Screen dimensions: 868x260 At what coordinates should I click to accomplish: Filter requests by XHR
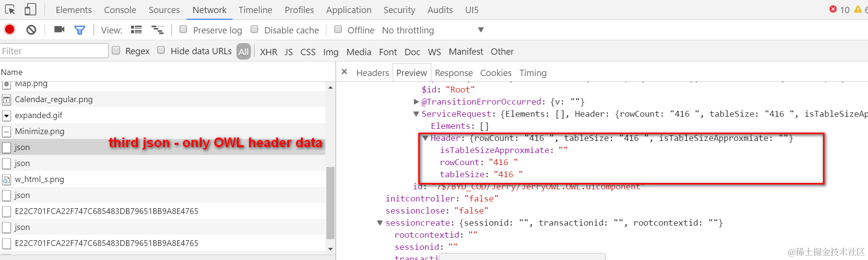tap(269, 52)
